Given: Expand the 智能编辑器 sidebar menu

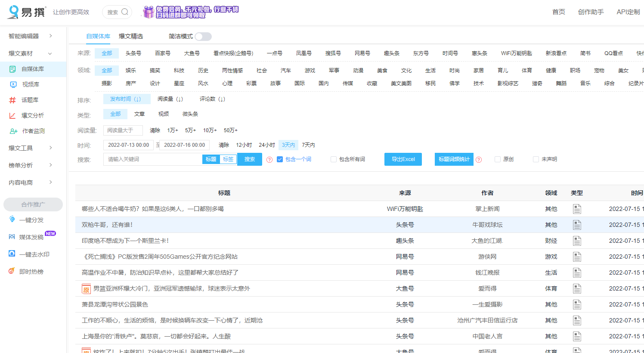Looking at the screenshot, I should pyautogui.click(x=31, y=36).
